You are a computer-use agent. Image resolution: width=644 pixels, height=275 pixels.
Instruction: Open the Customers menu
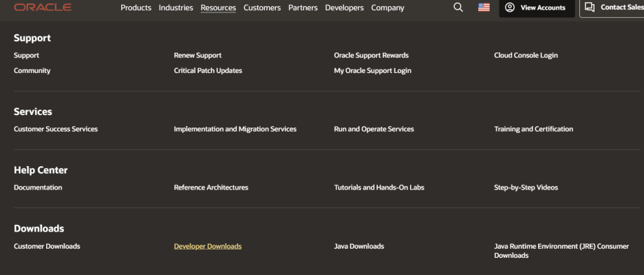pos(262,8)
